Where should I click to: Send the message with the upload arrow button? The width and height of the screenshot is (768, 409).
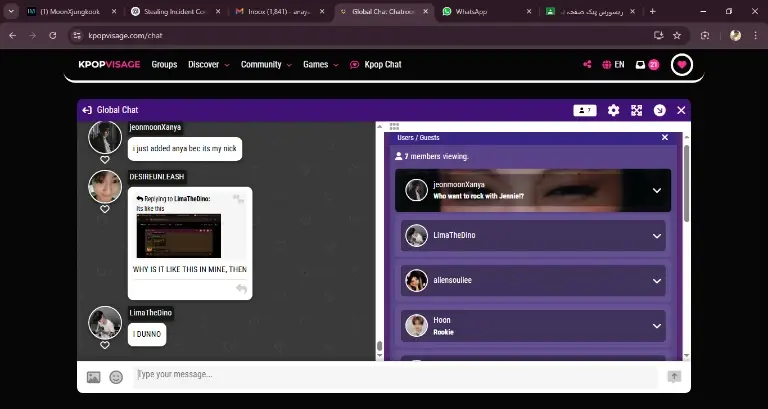point(674,376)
